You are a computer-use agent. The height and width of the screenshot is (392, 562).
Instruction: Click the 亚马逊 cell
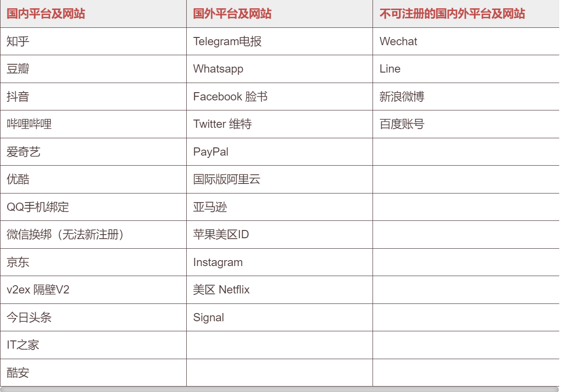[279, 207]
